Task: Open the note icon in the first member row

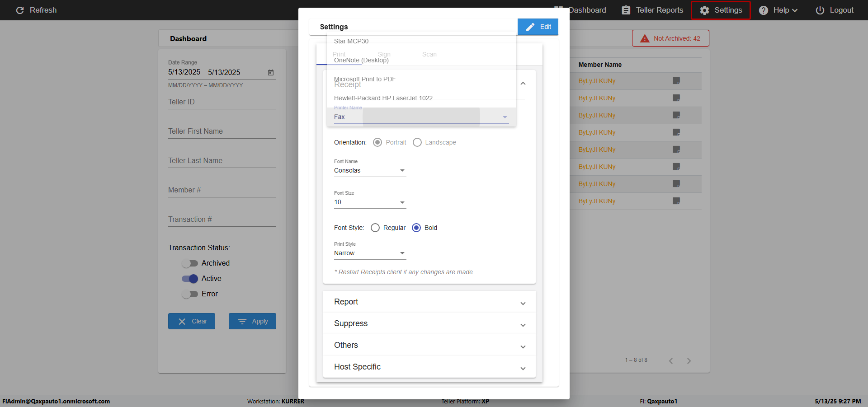Action: [x=676, y=81]
